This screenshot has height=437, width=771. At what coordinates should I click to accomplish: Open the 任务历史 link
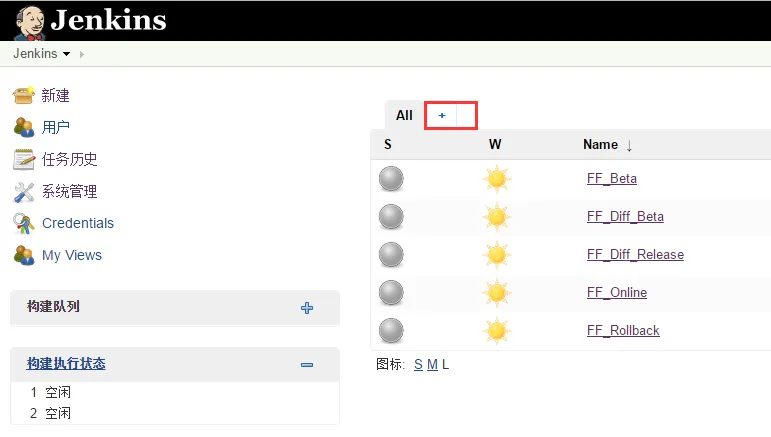[x=69, y=159]
